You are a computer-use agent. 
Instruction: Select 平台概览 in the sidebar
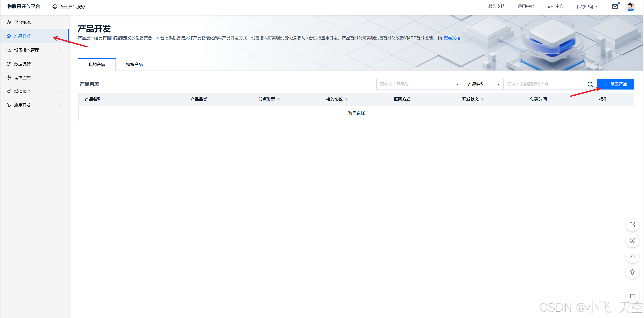point(22,23)
